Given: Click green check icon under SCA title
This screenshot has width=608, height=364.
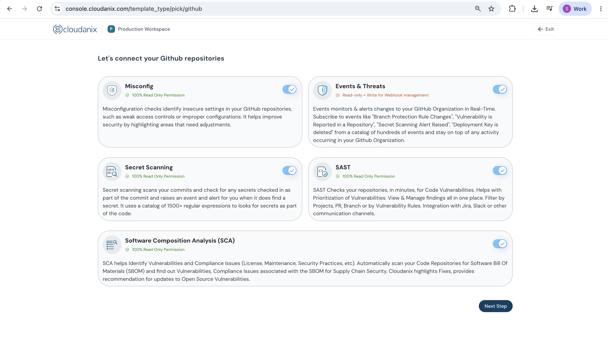Looking at the screenshot, I should [x=127, y=249].
